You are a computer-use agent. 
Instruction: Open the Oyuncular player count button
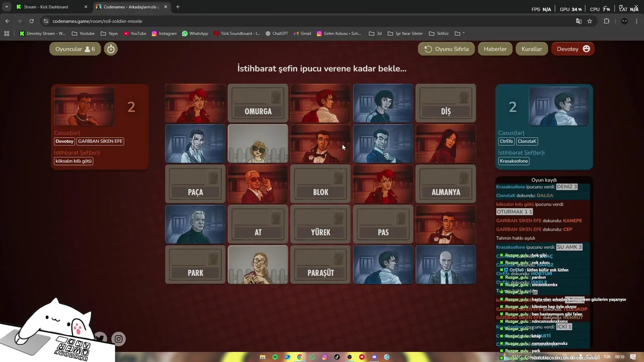(x=75, y=49)
